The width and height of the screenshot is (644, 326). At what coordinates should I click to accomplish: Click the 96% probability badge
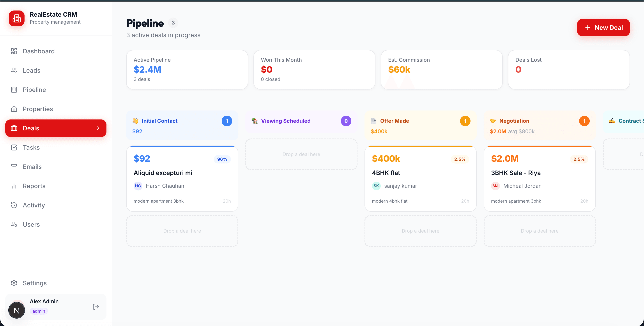tap(222, 159)
